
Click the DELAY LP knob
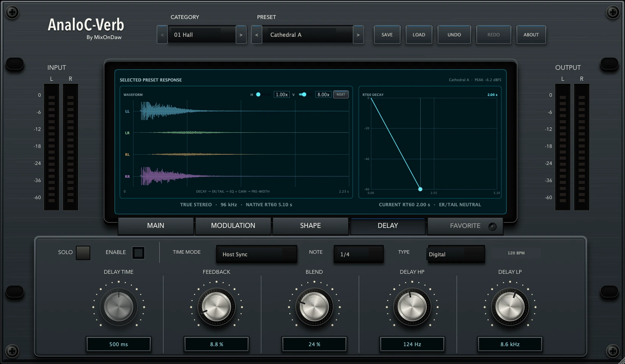[510, 307]
